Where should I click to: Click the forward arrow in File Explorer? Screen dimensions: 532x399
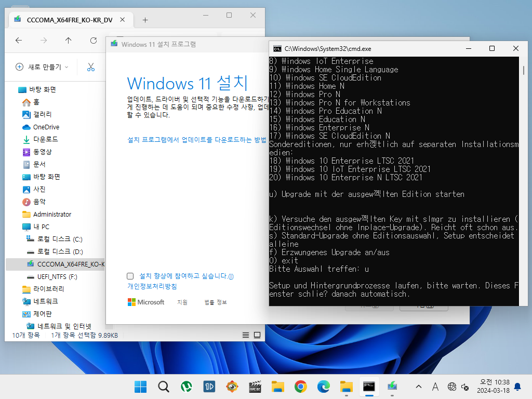coord(44,41)
